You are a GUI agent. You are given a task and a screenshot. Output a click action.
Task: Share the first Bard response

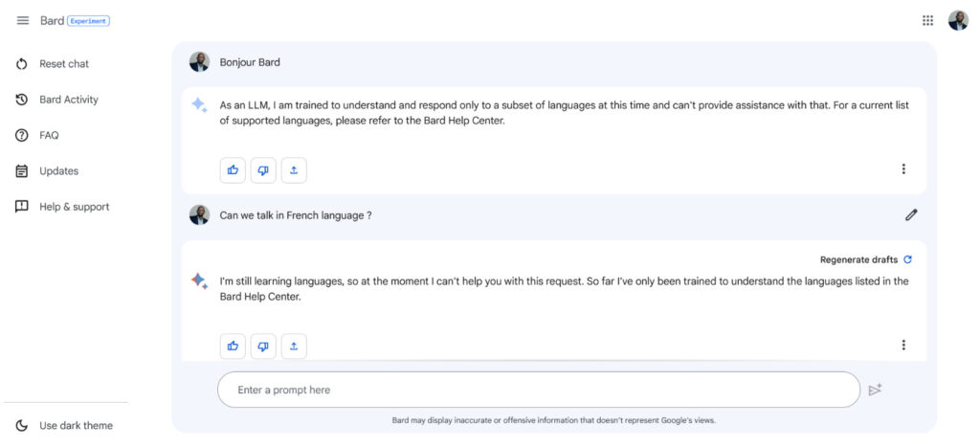pos(294,170)
